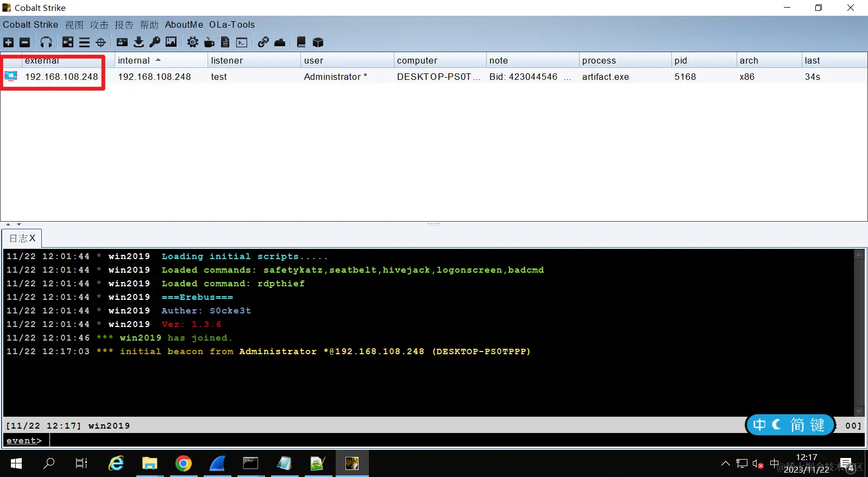Click the Windows Start button

pos(16,463)
